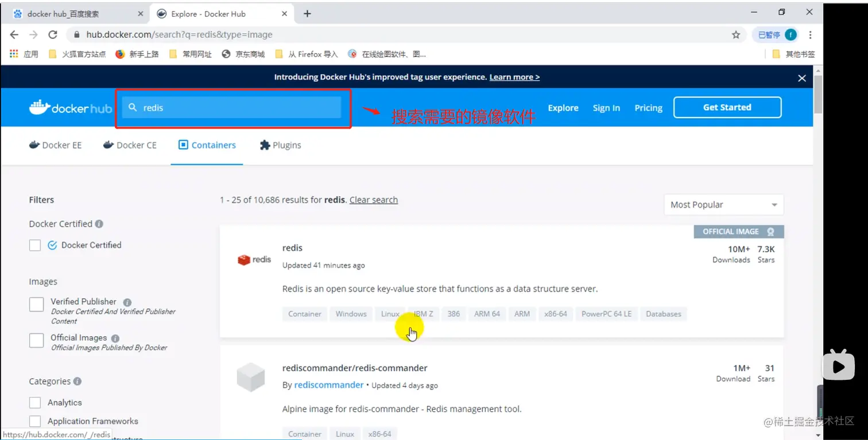
Task: Click the Get Started button
Action: tap(727, 107)
